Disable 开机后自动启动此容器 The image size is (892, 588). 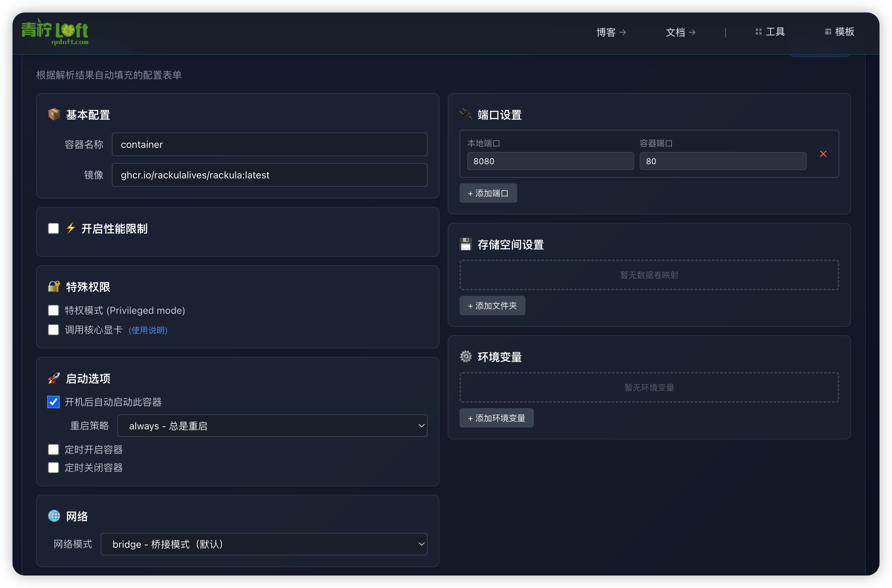53,402
